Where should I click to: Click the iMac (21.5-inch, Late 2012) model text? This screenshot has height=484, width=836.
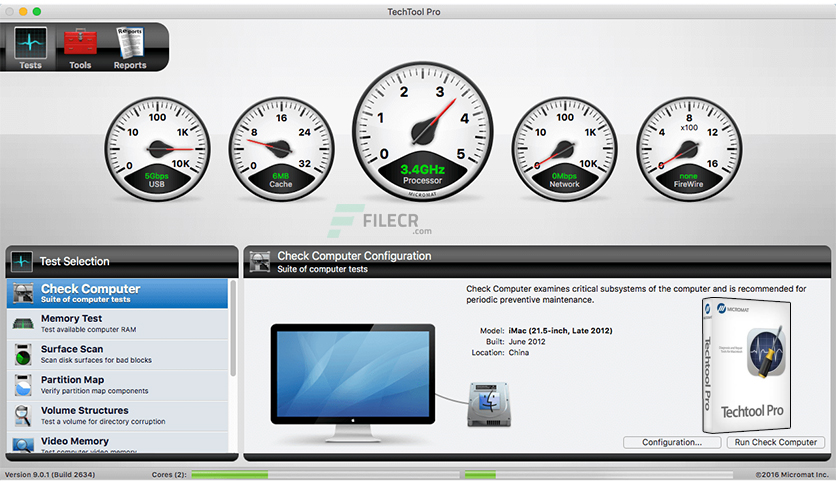pyautogui.click(x=560, y=330)
